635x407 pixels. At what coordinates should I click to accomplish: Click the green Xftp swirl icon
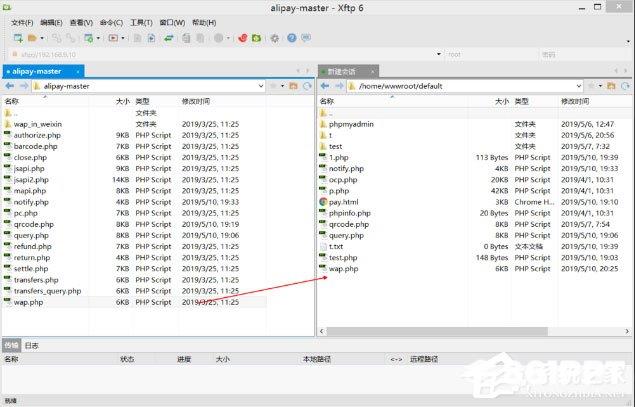point(256,38)
